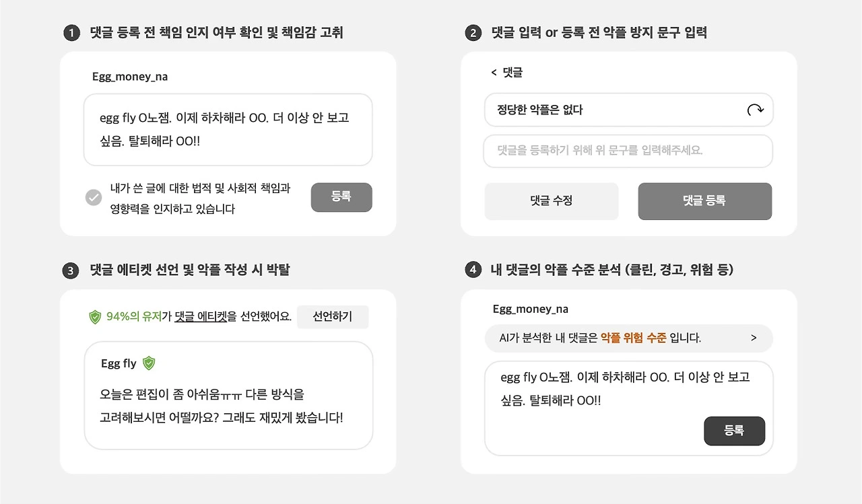Click the green shield badge beside Egg fly

click(x=149, y=363)
